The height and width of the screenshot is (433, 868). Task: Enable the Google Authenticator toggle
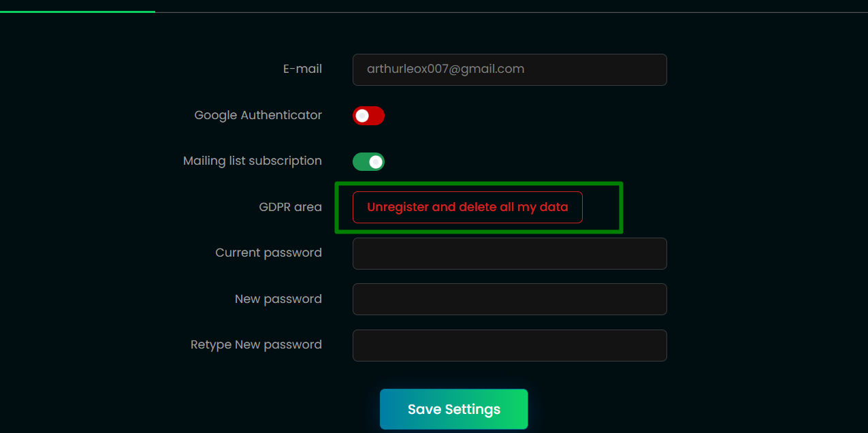coord(368,116)
